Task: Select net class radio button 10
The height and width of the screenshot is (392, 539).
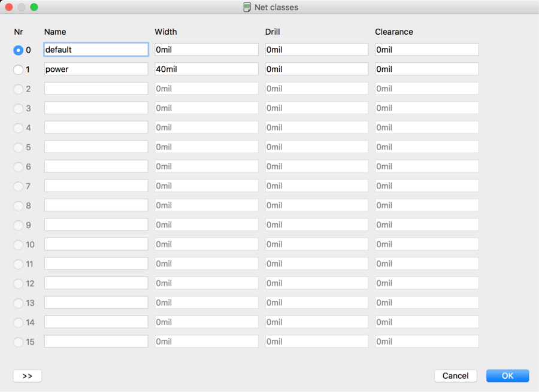Action: 18,245
